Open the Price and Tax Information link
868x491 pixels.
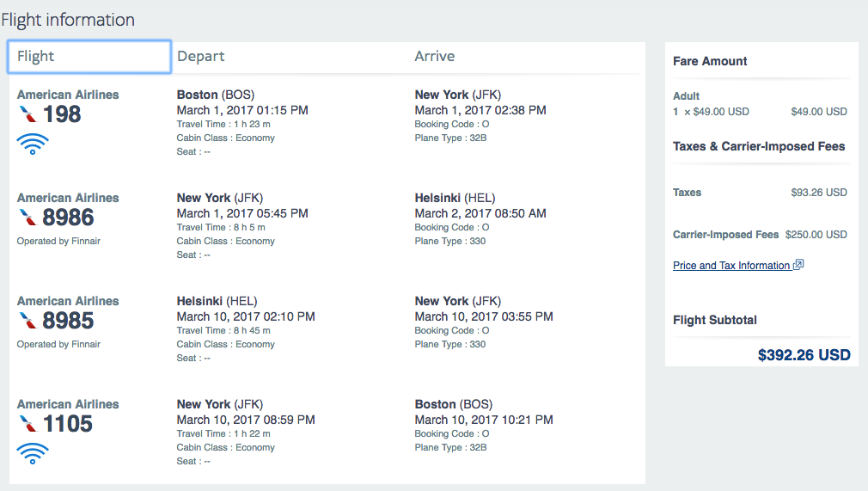(731, 266)
